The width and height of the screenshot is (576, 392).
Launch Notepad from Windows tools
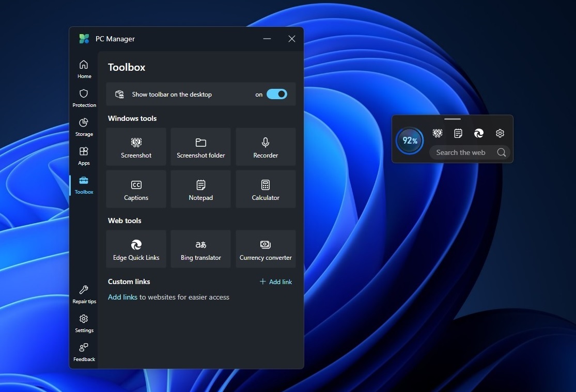[x=200, y=189]
